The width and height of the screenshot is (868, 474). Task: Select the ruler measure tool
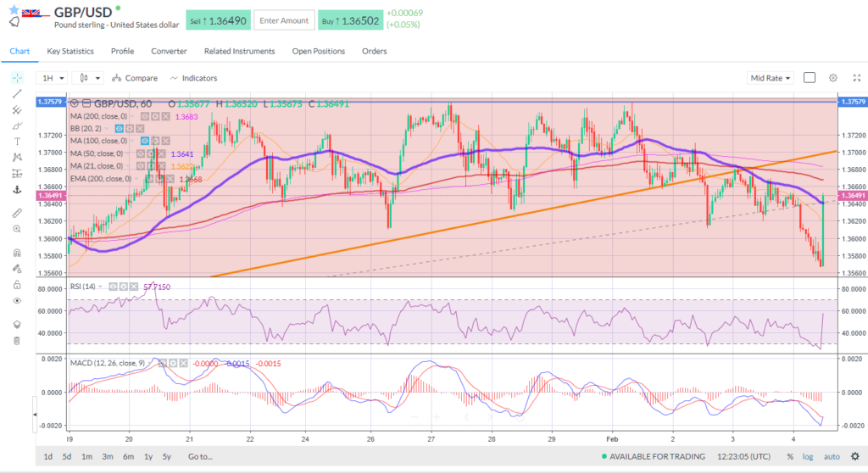point(16,212)
